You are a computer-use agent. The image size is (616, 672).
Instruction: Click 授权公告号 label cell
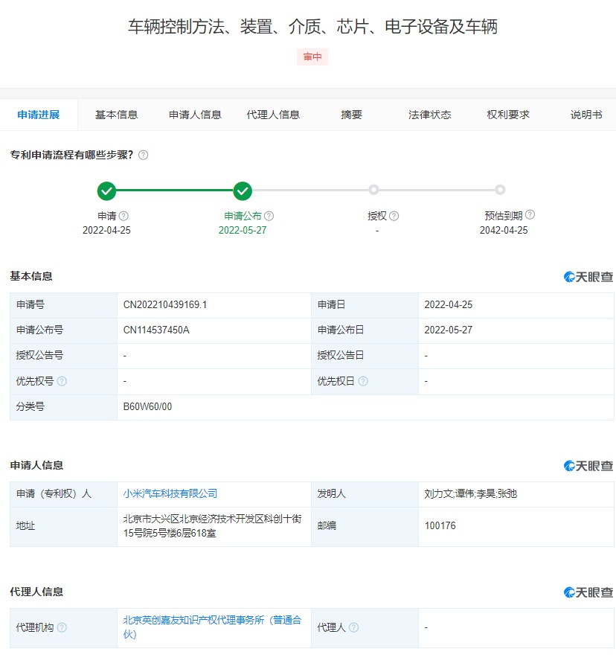point(63,356)
